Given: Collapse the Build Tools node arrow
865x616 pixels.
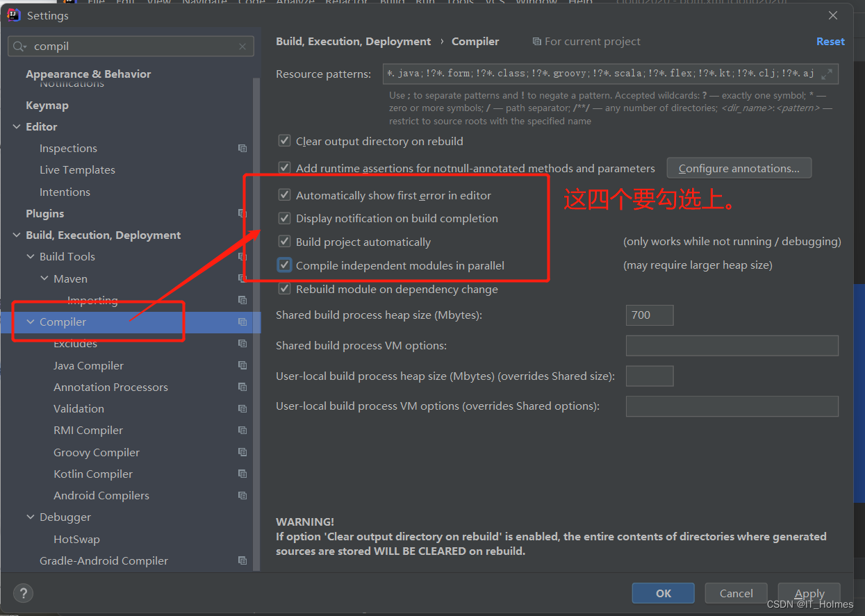Looking at the screenshot, I should [x=31, y=256].
